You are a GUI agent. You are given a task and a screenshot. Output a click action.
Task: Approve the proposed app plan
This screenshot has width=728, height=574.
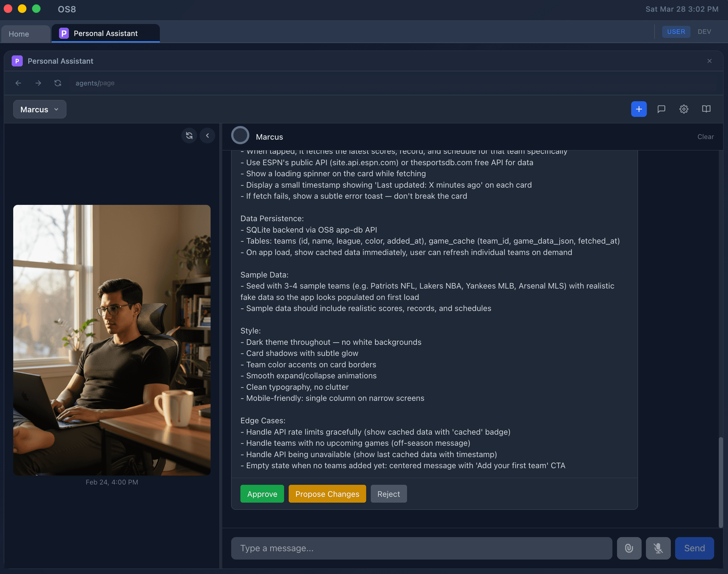coord(262,494)
